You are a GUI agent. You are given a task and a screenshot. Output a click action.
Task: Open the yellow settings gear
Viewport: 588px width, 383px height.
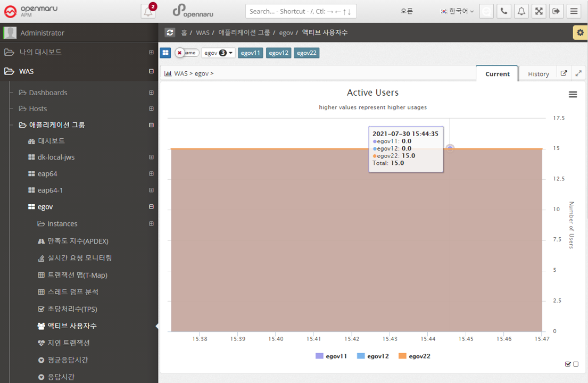point(580,32)
